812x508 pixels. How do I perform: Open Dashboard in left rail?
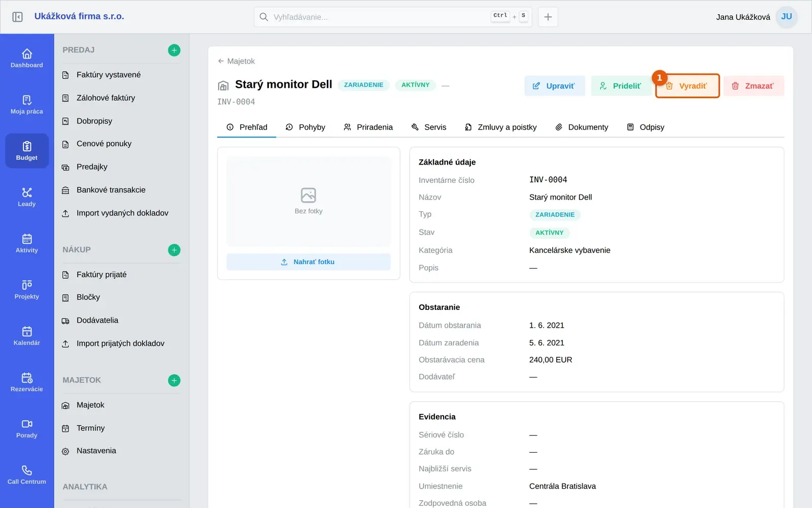point(27,58)
